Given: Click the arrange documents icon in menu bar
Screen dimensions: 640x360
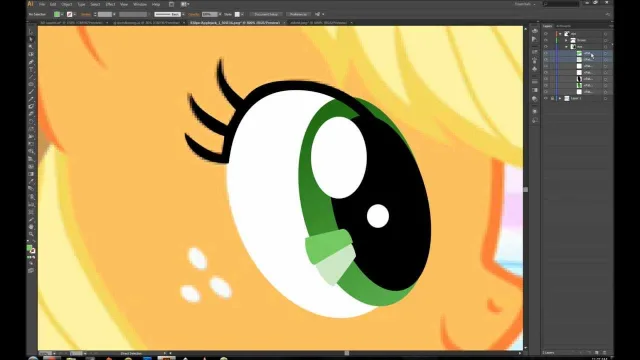Looking at the screenshot, I should [x=184, y=4].
